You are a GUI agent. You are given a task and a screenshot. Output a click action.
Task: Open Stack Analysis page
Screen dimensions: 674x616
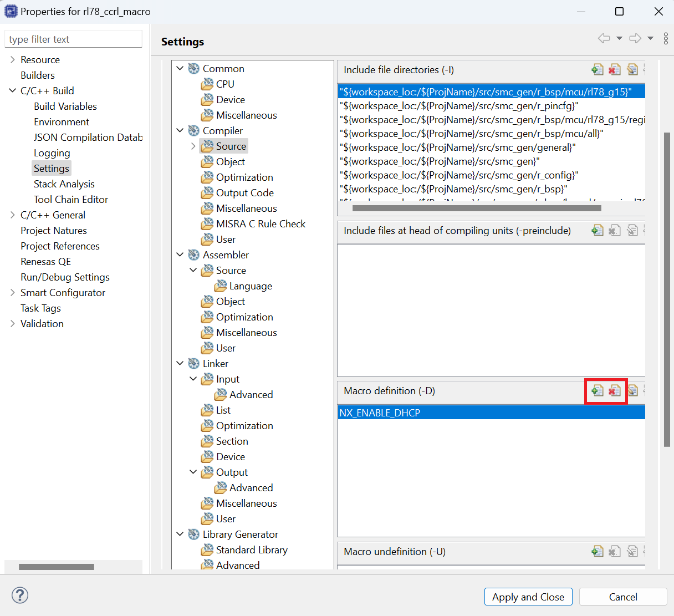tap(64, 184)
